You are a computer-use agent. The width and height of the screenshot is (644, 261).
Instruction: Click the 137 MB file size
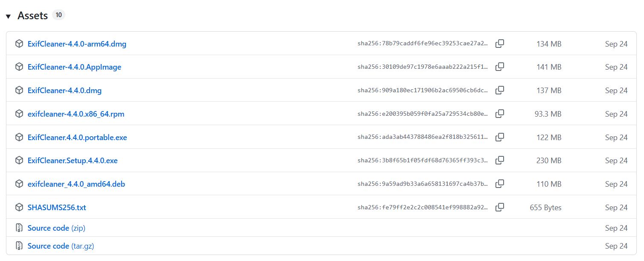coord(549,91)
